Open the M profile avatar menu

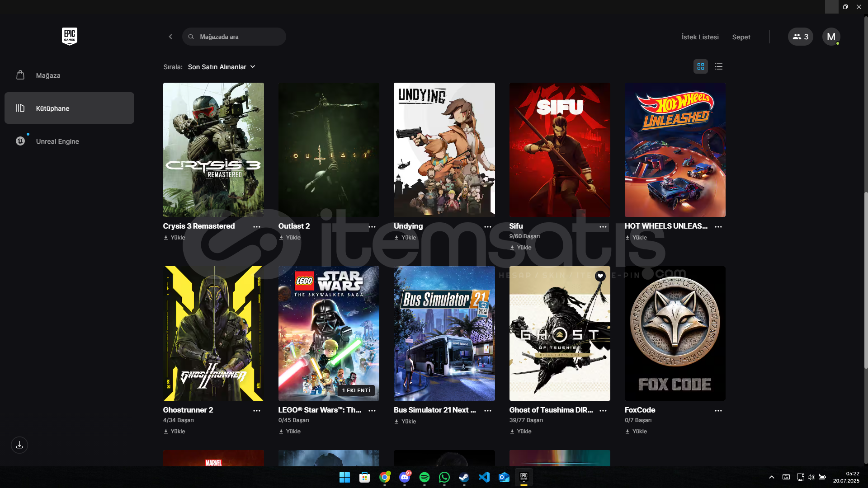831,37
